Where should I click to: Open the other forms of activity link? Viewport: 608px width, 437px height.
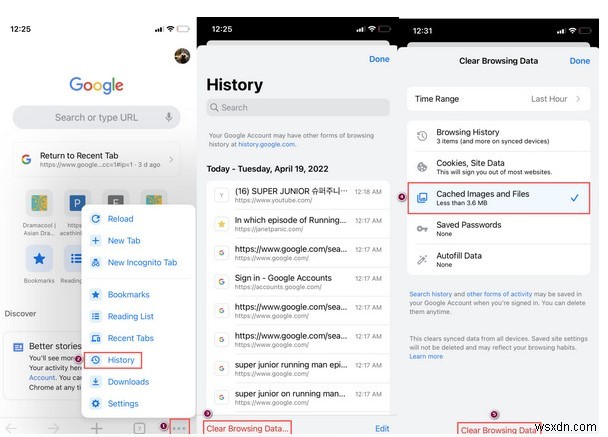499,294
